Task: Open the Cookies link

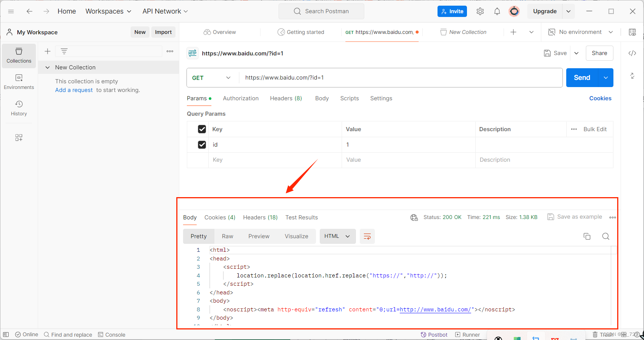Action: click(600, 98)
